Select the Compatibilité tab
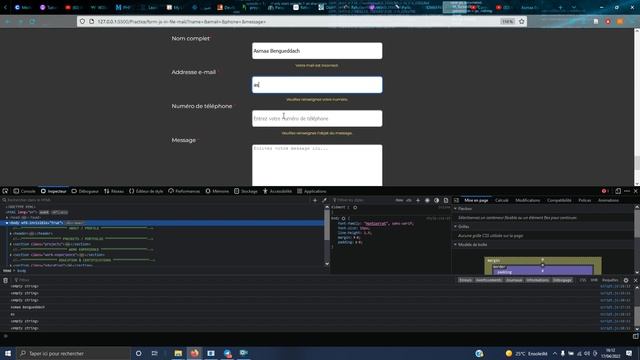 pyautogui.click(x=559, y=200)
